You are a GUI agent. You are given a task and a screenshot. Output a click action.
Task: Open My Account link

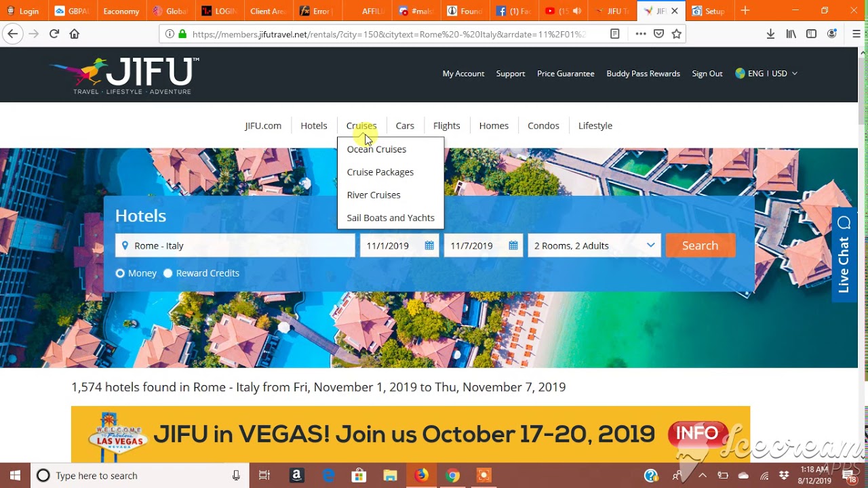(x=463, y=73)
